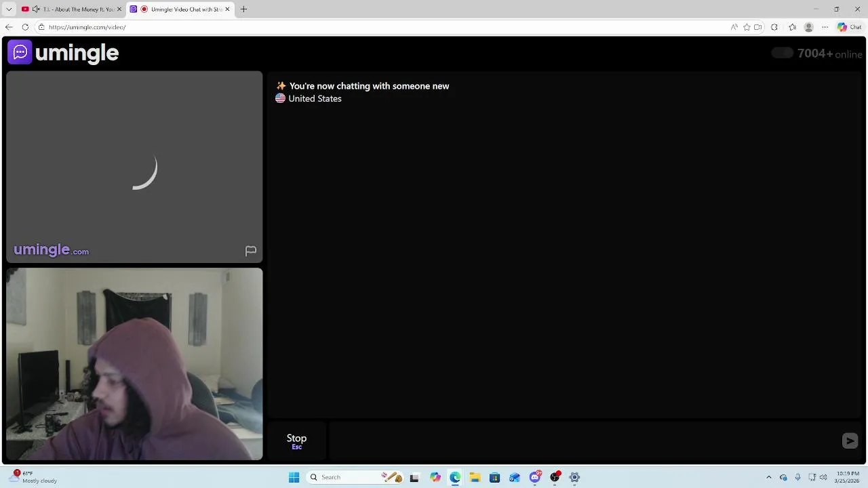Click the umingle wordmark in header

77,53
